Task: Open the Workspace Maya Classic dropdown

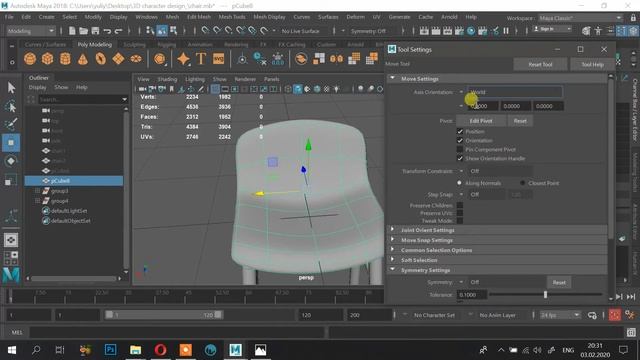Action: (x=580, y=18)
